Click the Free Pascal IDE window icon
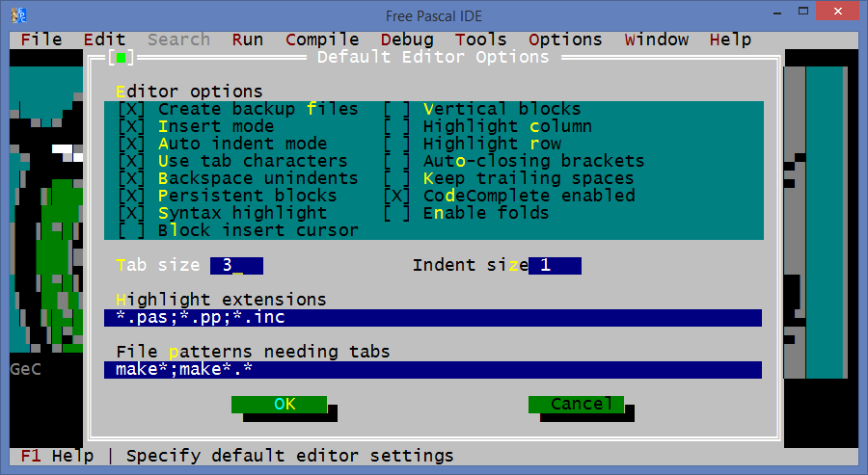 pyautogui.click(x=19, y=14)
